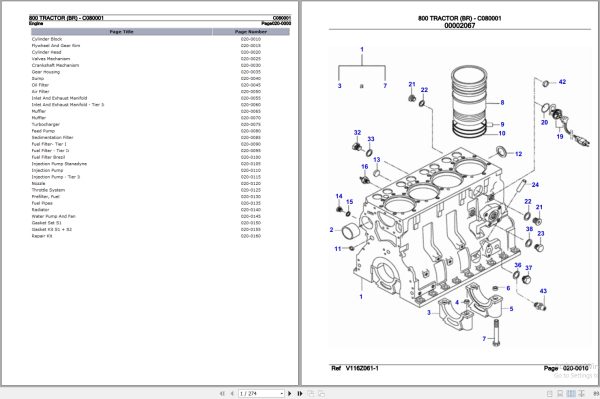Screen dimensions: 600x399
Task: Click the 'Prefilter, Fuel' row
Action: tap(160, 196)
